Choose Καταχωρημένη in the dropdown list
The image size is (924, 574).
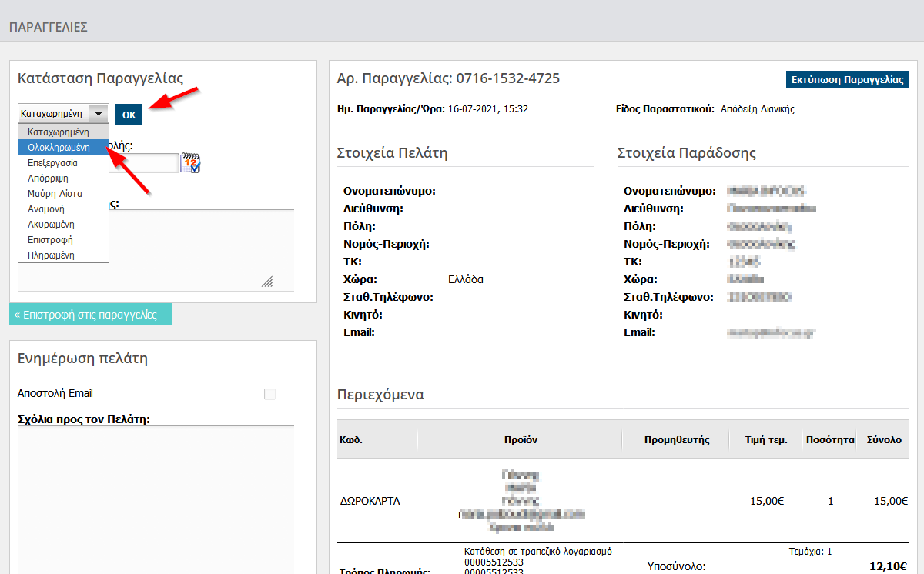[59, 132]
